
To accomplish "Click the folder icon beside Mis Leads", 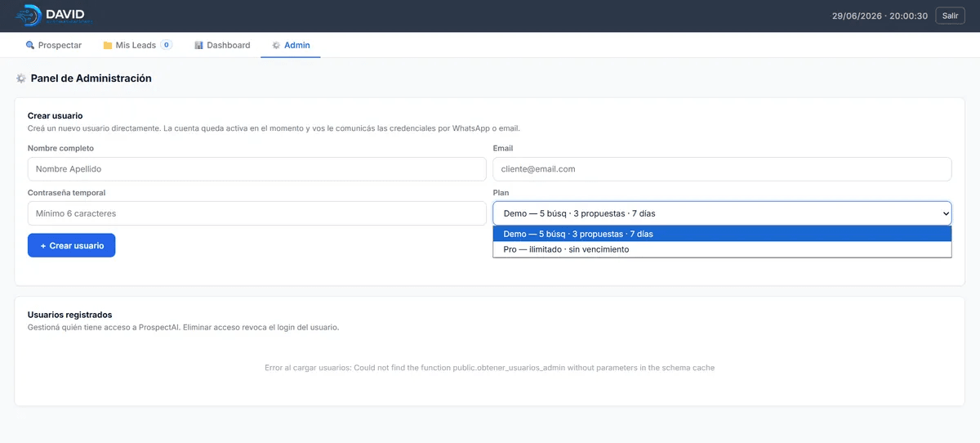I will coord(108,46).
